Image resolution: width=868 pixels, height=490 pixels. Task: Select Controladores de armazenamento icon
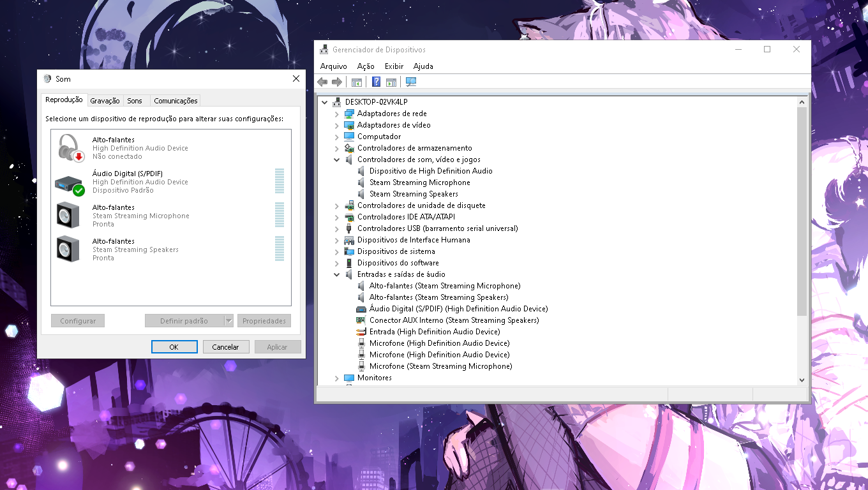coord(349,148)
